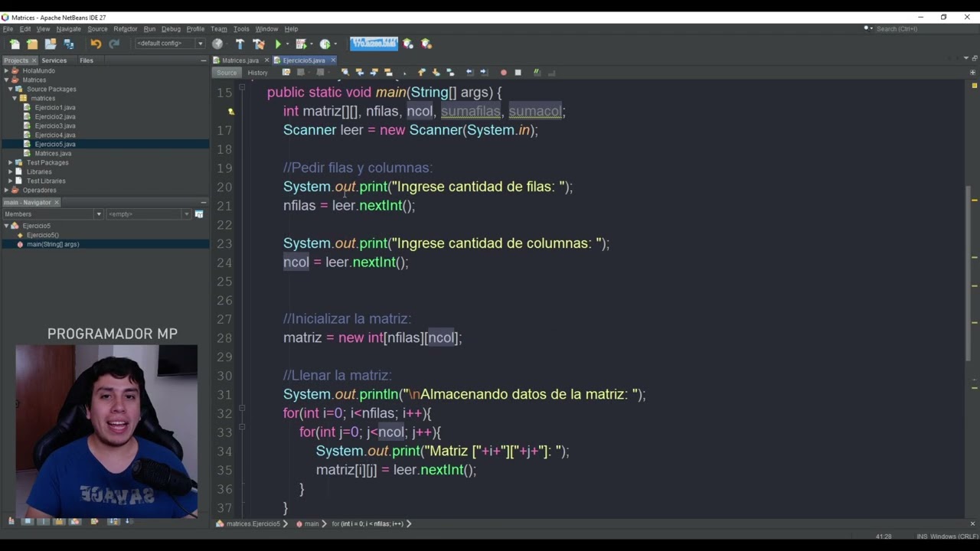Open Members combo box in Navigator
The image size is (980, 551).
(52, 214)
